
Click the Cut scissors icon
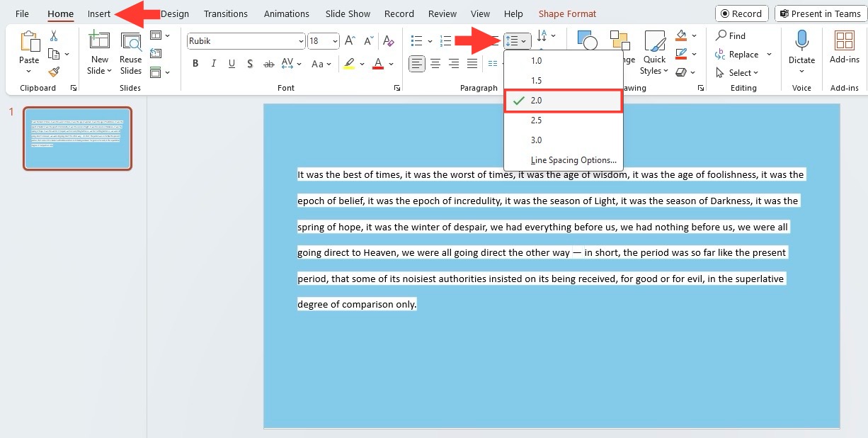[54, 36]
